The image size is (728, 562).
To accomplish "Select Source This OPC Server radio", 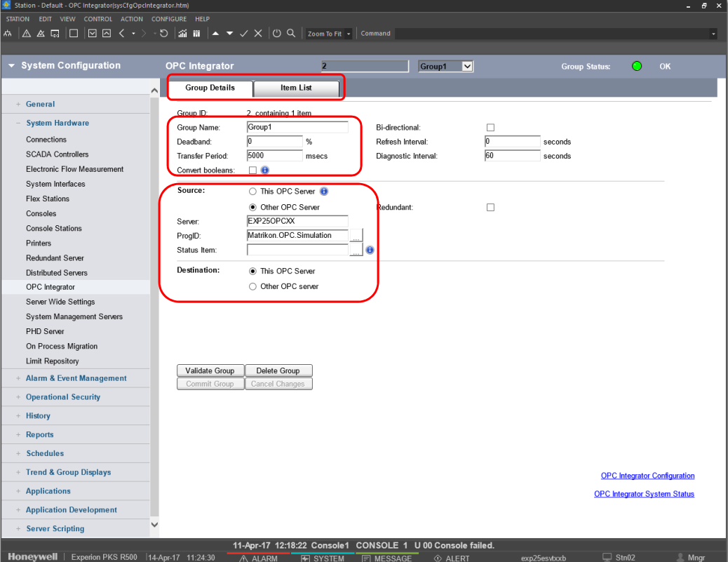I will pyautogui.click(x=252, y=192).
